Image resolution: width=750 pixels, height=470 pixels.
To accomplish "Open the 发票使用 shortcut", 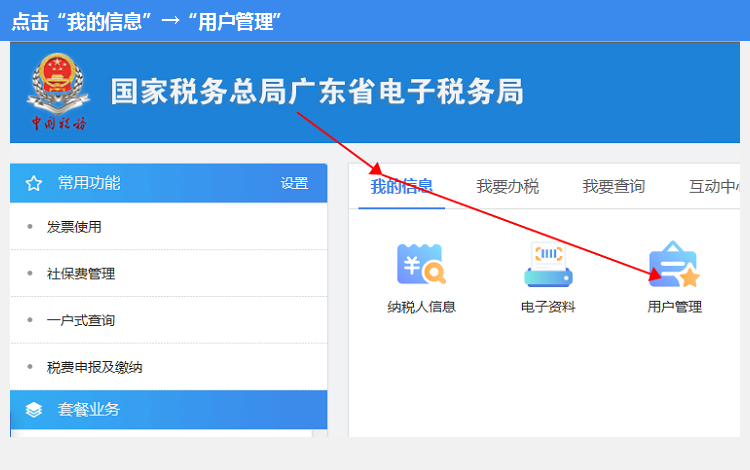I will (168, 227).
